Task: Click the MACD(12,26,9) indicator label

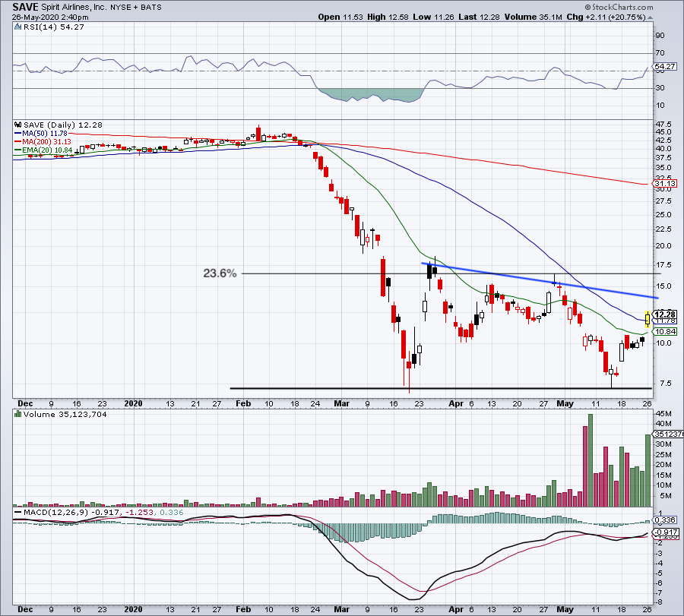Action: click(x=55, y=512)
